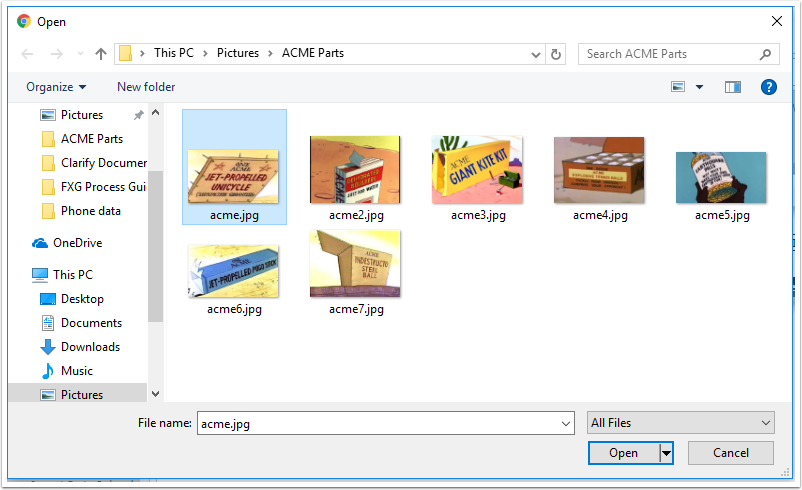Viewport: 802px width, 490px height.
Task: Click the acme7.jpg file name label
Action: (356, 309)
